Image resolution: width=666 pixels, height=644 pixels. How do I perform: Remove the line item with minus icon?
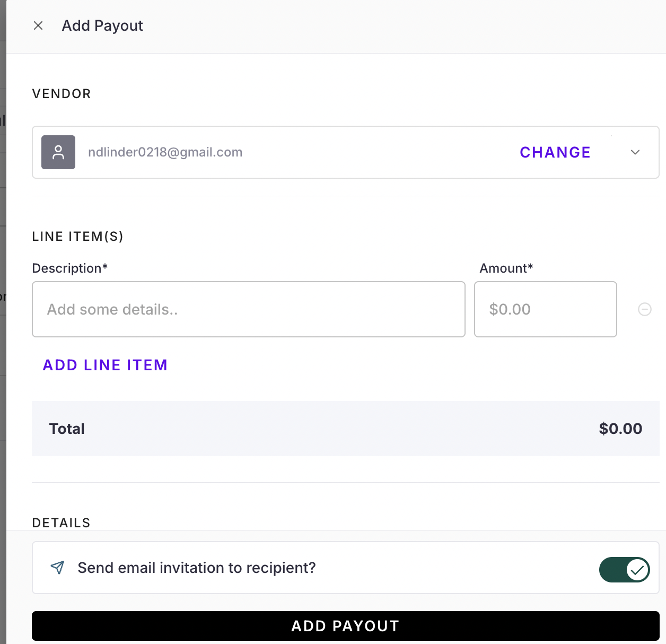pyautogui.click(x=644, y=309)
